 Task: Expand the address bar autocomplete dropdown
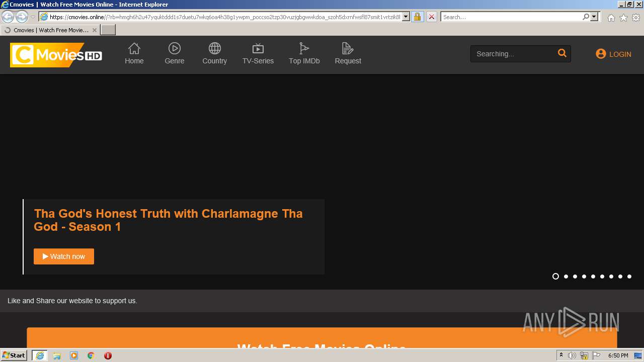coord(406,17)
